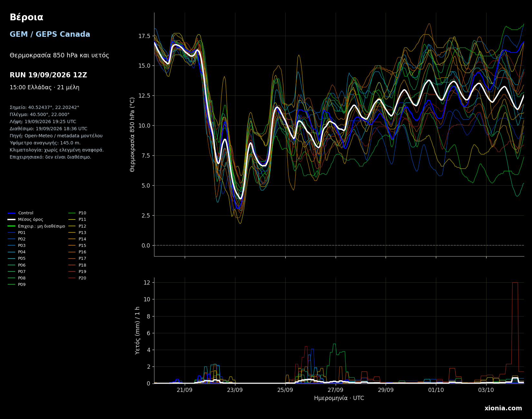Click the 23/09 date axis label
This screenshot has width=532, height=419.
[x=235, y=390]
